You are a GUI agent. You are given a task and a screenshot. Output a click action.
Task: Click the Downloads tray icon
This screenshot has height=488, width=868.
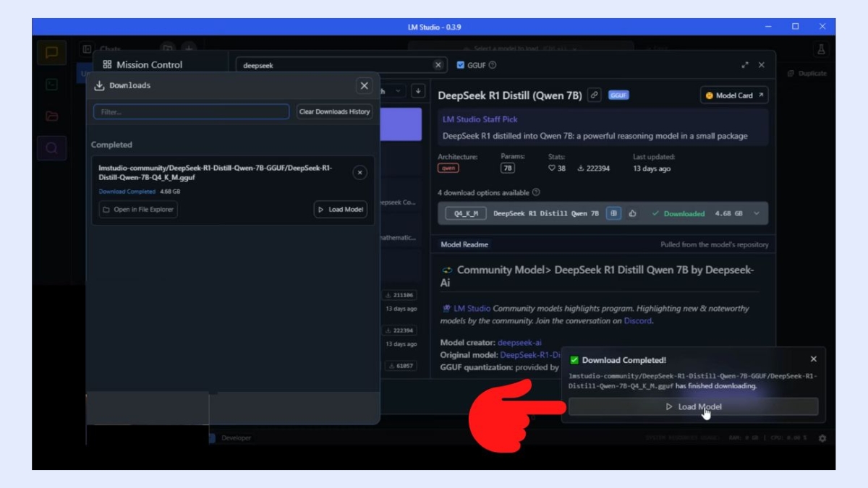tap(98, 85)
